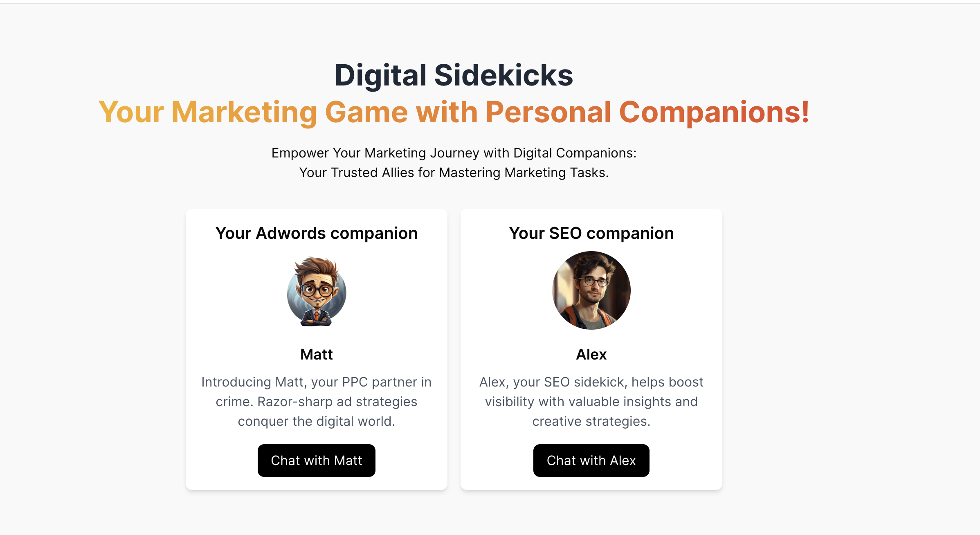This screenshot has height=535, width=980.
Task: Click the name Alex below the photo
Action: click(x=591, y=354)
